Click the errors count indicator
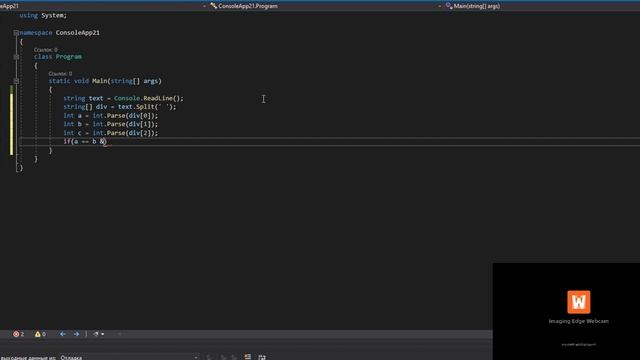The image size is (640, 360). click(x=18, y=334)
